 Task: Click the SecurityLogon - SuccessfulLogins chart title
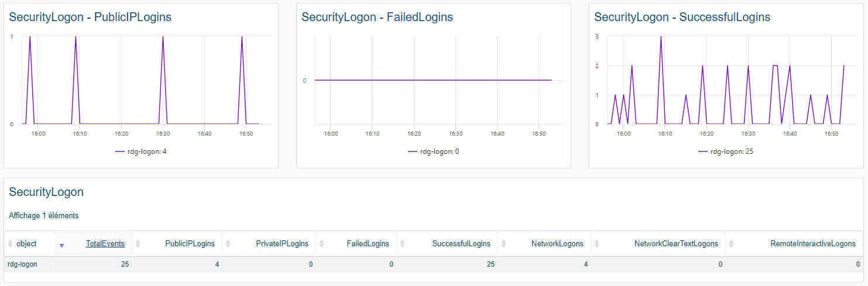pos(682,18)
